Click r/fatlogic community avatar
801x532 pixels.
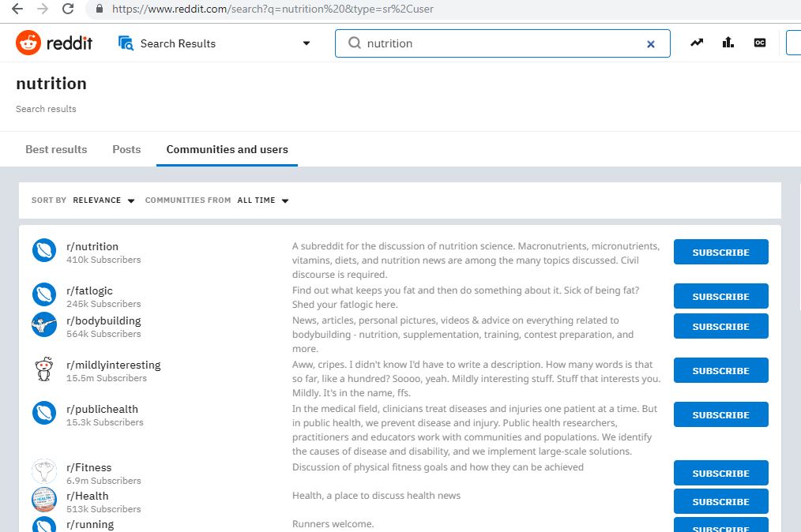[x=44, y=294]
